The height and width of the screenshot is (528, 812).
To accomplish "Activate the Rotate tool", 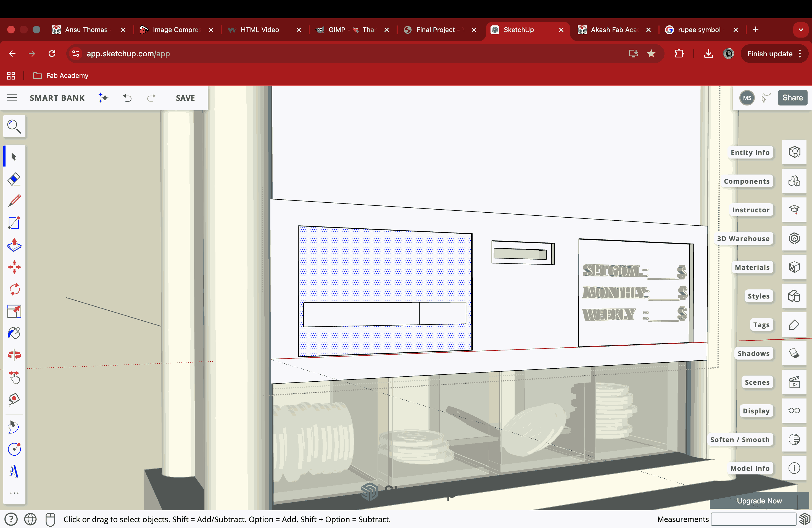I will click(x=14, y=290).
